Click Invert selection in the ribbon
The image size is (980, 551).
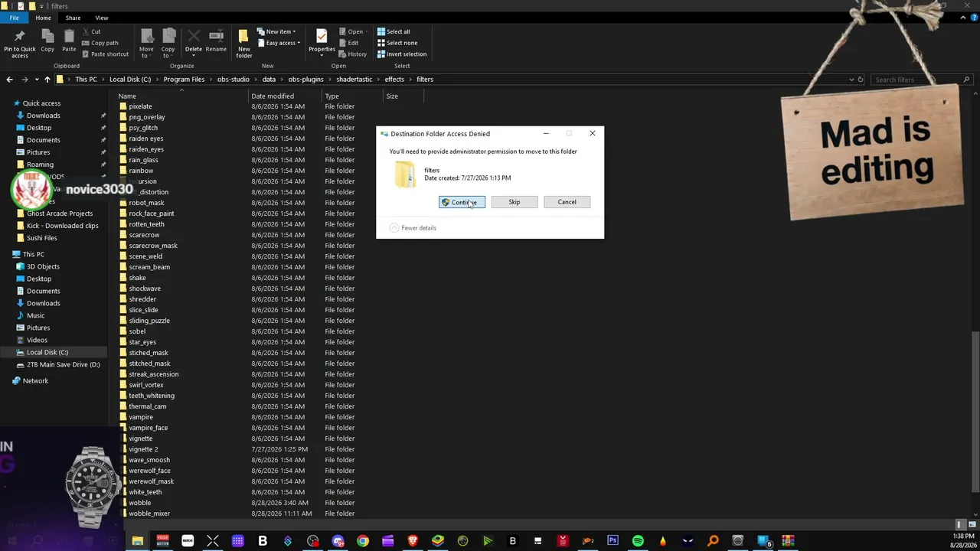point(402,54)
